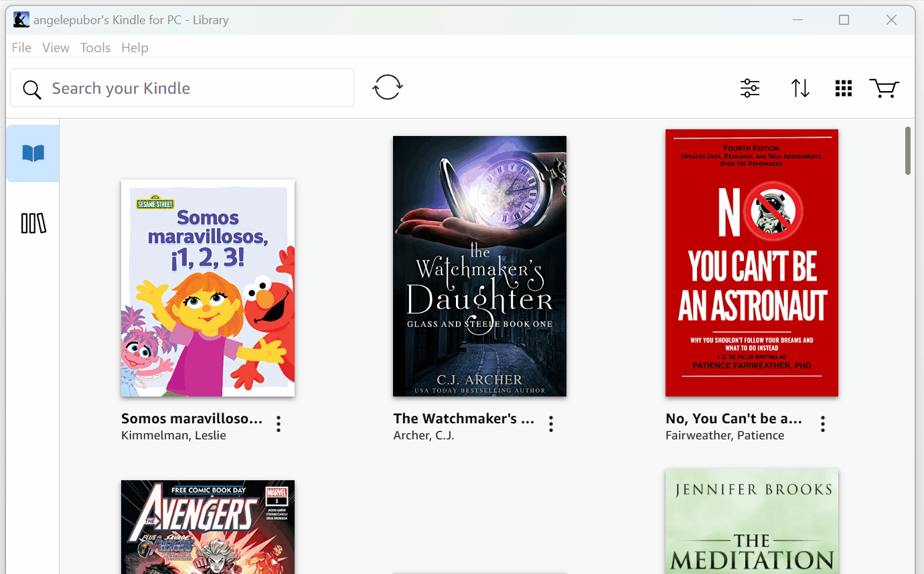The image size is (924, 574).
Task: Expand more options for The Watchmaker's Daughter
Action: click(x=551, y=424)
